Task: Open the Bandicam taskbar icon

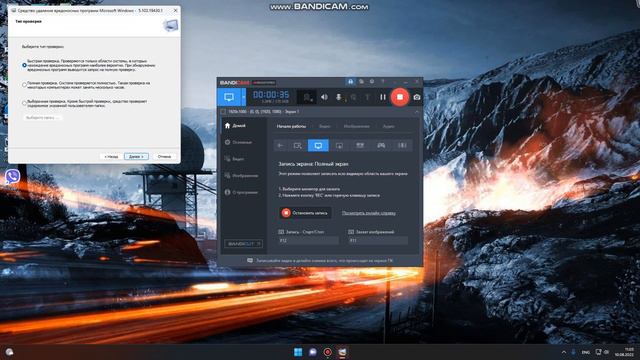Action: point(327,352)
